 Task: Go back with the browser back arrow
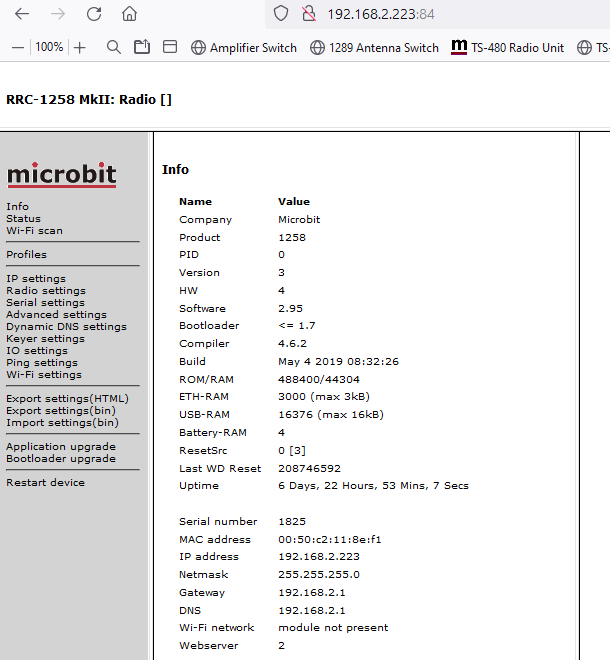(21, 14)
